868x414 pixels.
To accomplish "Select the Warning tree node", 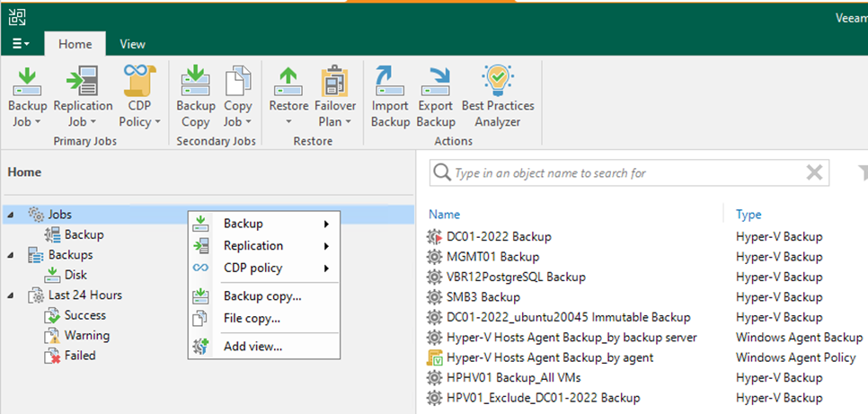I will (x=87, y=335).
